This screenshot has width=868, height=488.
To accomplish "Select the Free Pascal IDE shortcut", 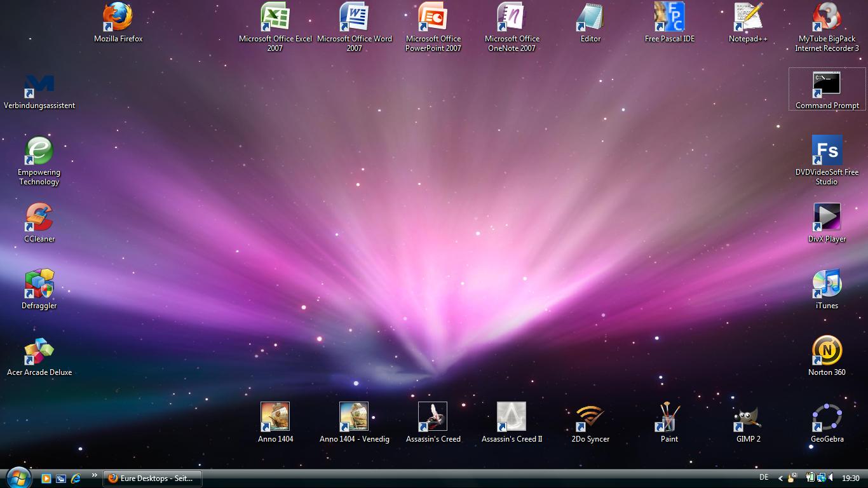I will point(670,23).
